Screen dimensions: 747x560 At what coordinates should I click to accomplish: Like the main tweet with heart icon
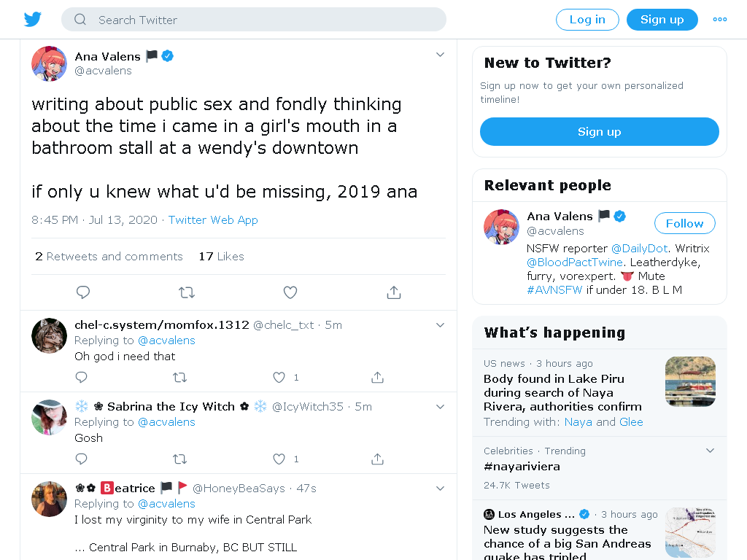point(290,292)
